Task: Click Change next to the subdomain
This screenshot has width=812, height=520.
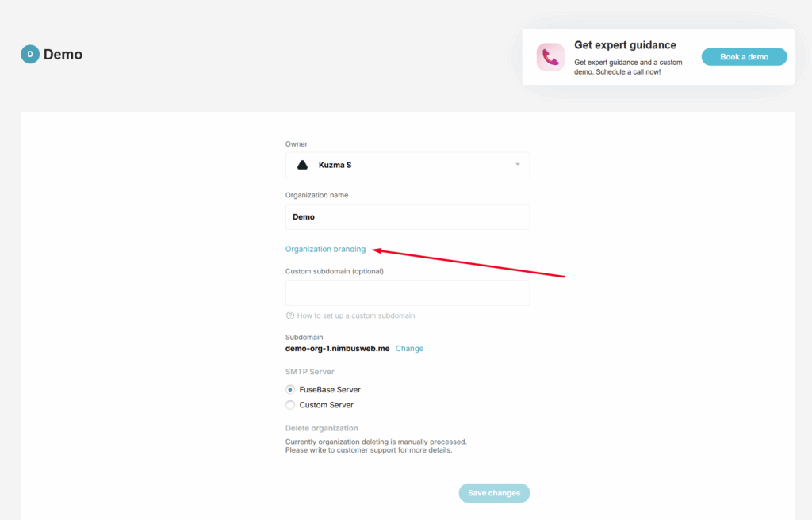Action: click(409, 349)
